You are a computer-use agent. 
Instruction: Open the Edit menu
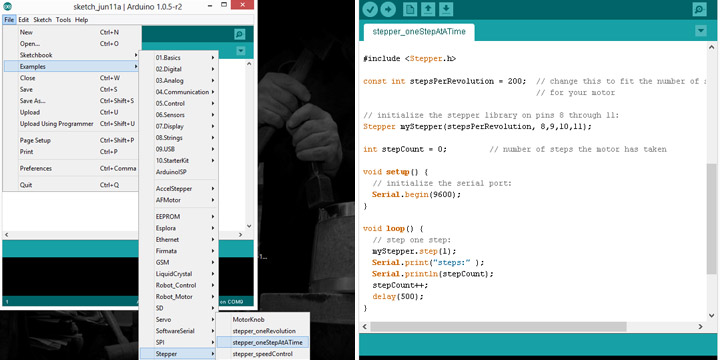pyautogui.click(x=23, y=20)
